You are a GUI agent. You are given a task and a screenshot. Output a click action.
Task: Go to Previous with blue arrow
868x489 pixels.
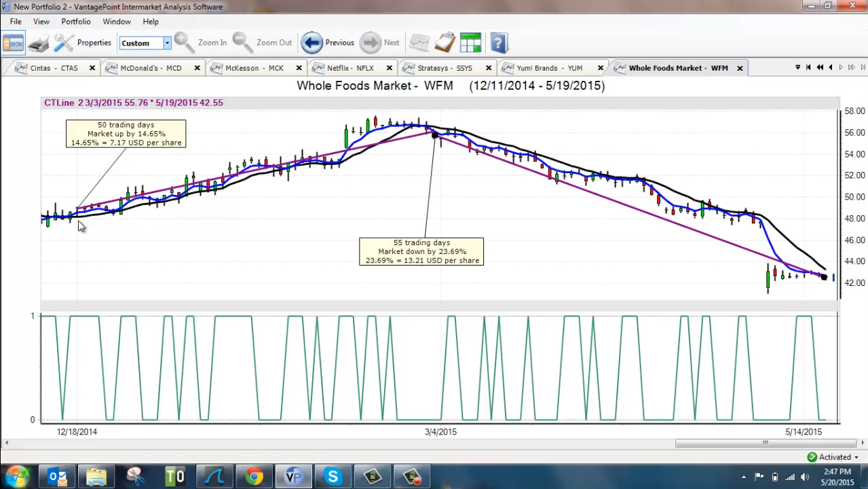pos(312,43)
